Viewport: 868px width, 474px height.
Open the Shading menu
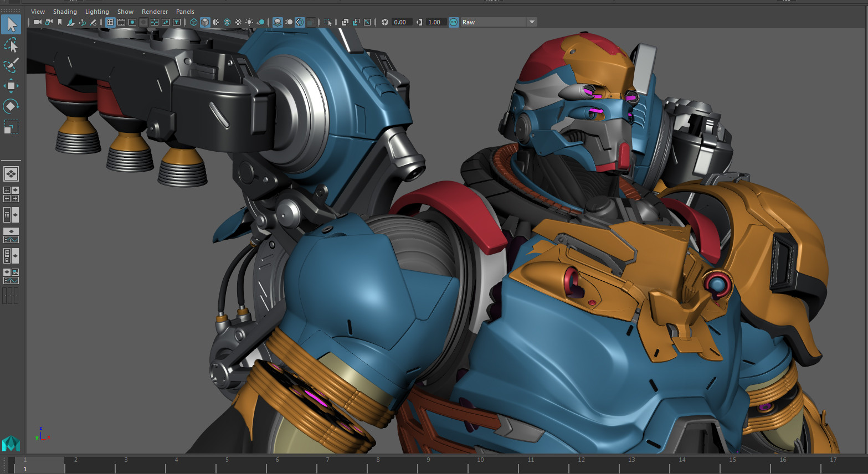pos(65,11)
